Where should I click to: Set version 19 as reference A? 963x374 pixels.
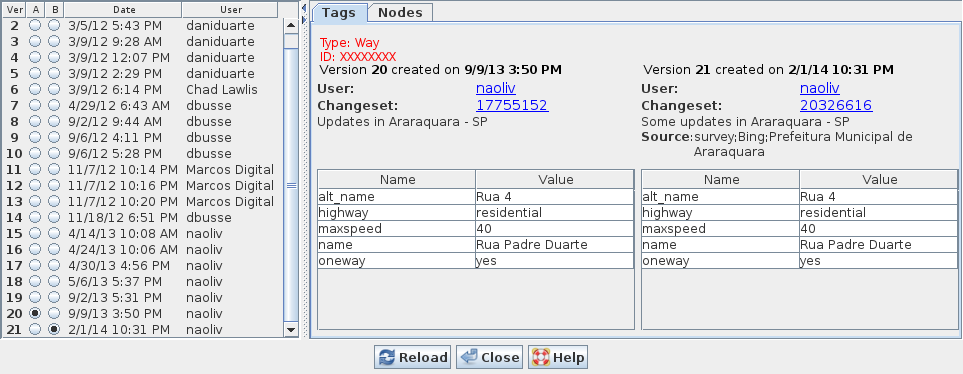point(35,297)
